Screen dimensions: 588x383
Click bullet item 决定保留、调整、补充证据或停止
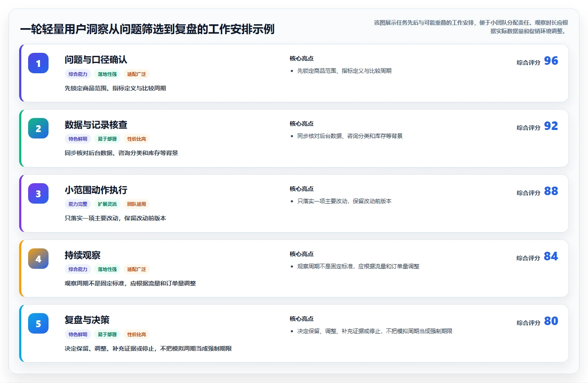point(375,331)
